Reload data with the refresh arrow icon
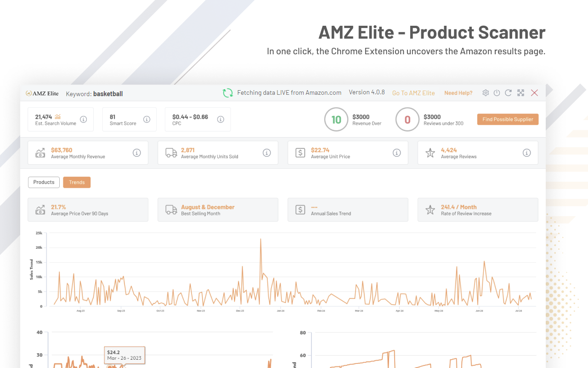This screenshot has width=588, height=368. (508, 93)
